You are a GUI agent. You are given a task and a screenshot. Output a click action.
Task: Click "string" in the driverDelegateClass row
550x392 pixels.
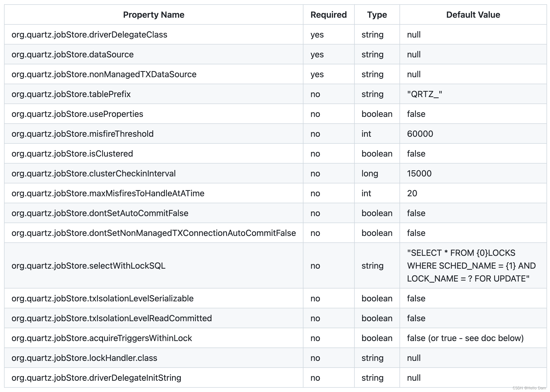coord(372,35)
